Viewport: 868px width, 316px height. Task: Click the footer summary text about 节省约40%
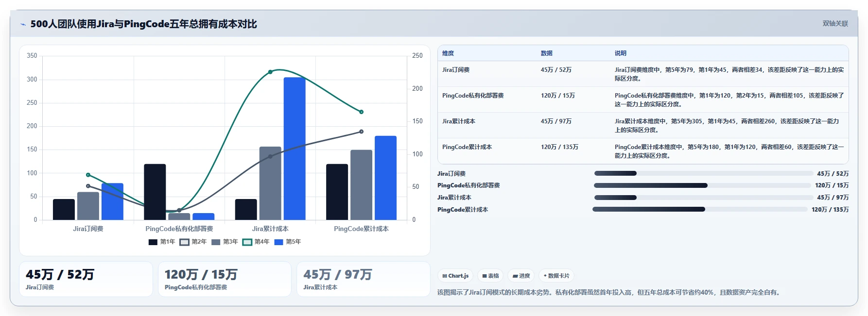click(x=610, y=292)
